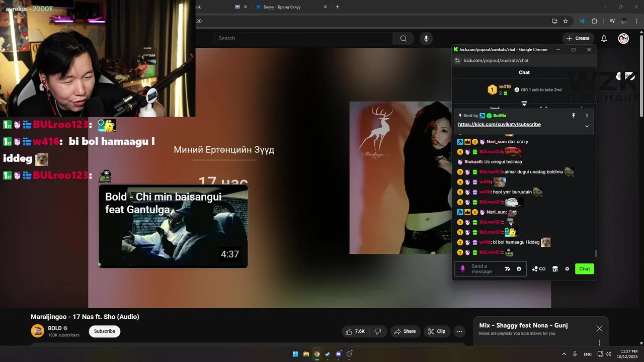Open Discord from the taskbar
Viewport: 644px width, 362px height.
[x=338, y=354]
